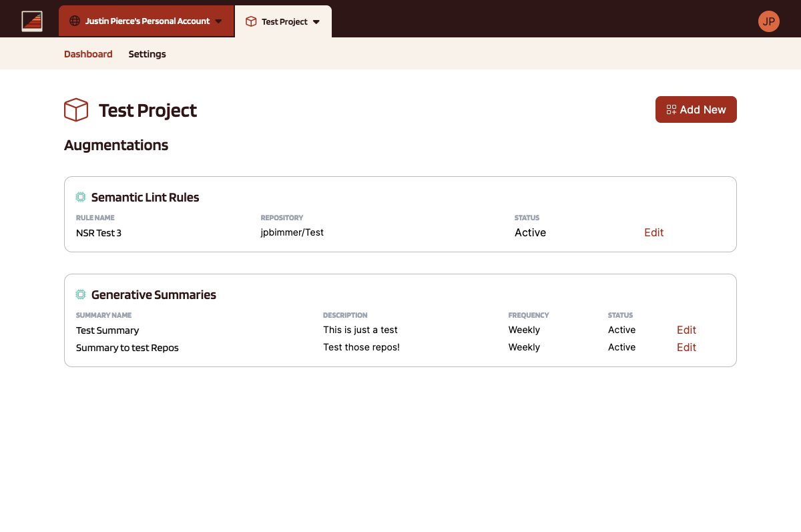The width and height of the screenshot is (801, 532).
Task: Expand the personal account dropdown arrow
Action: (218, 21)
